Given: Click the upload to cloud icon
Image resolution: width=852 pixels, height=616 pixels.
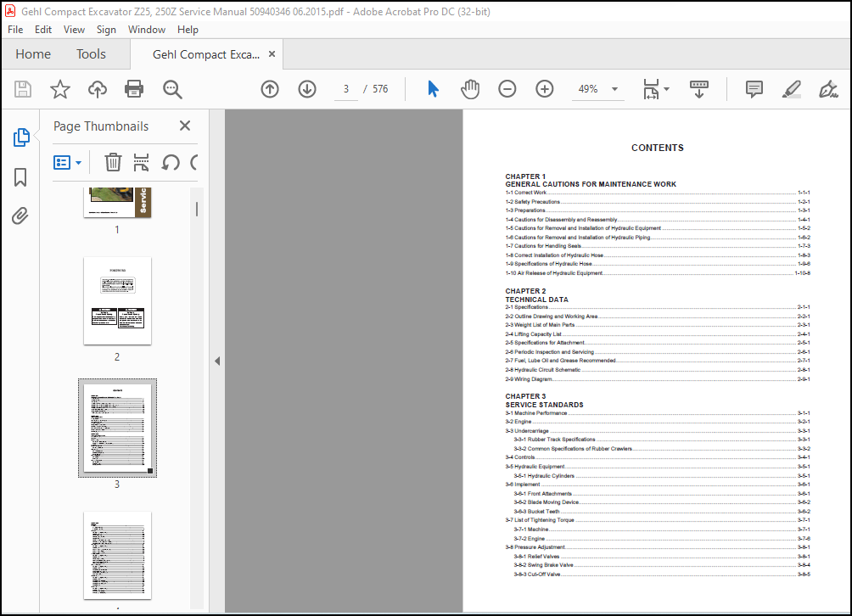Looking at the screenshot, I should click(98, 89).
